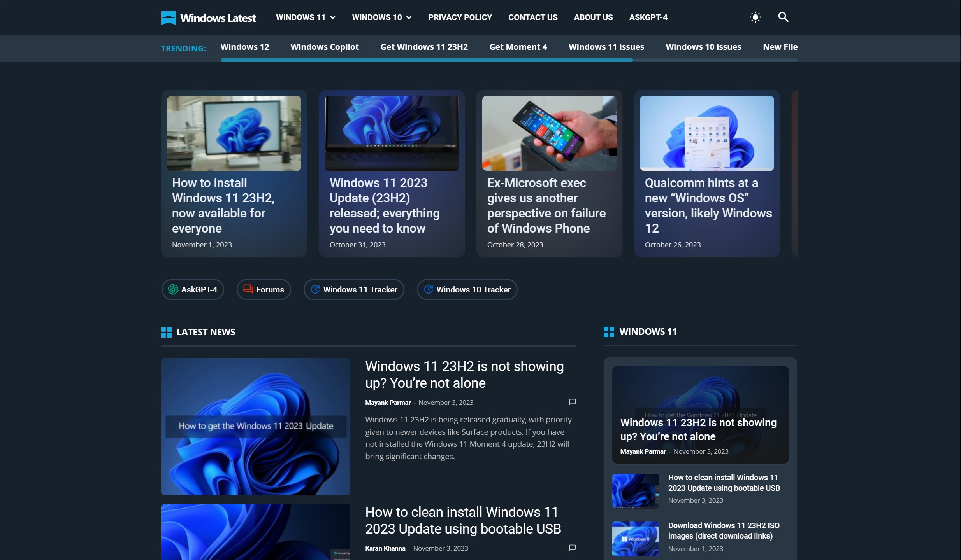
Task: Select the Get Moment 4 trending topic
Action: click(518, 47)
